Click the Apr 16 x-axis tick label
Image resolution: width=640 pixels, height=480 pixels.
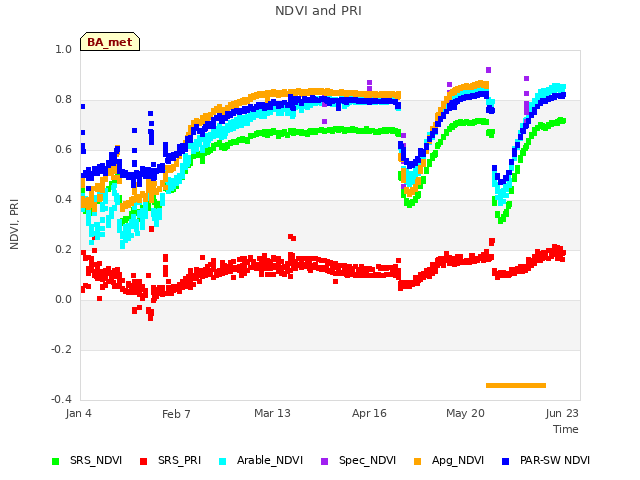tap(369, 413)
